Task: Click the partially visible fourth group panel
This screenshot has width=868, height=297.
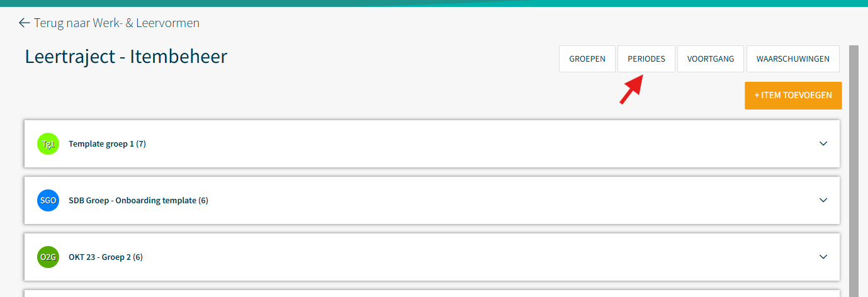Action: point(431,293)
